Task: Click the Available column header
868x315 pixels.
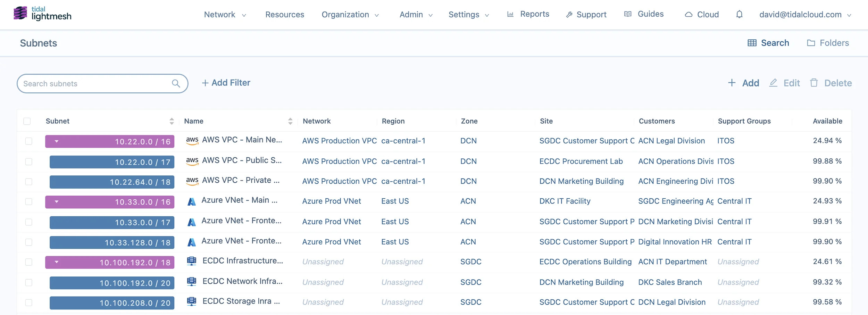Action: pyautogui.click(x=827, y=121)
